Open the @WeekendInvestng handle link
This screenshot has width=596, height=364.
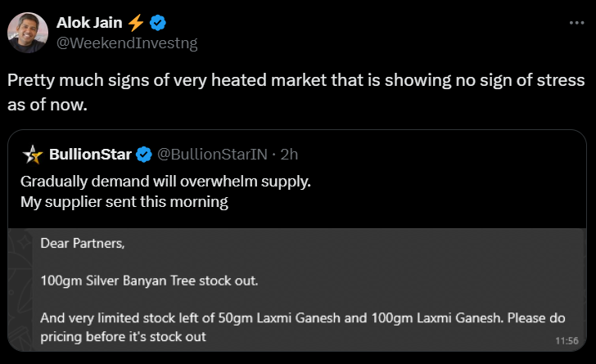pyautogui.click(x=127, y=42)
